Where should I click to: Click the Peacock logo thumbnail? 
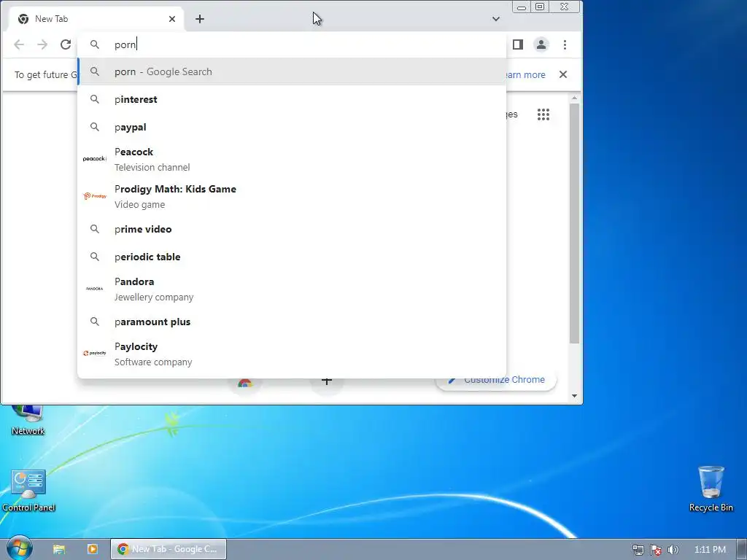[94, 158]
